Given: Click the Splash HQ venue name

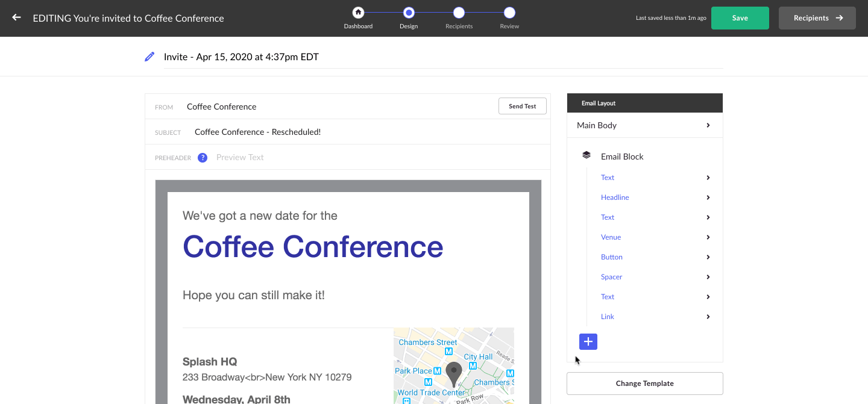Looking at the screenshot, I should tap(210, 362).
